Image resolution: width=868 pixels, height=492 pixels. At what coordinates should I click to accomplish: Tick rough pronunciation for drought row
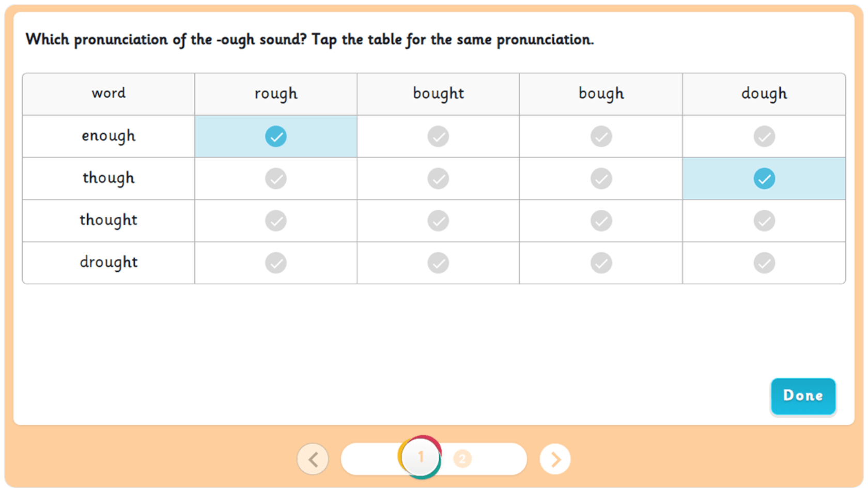pyautogui.click(x=276, y=263)
